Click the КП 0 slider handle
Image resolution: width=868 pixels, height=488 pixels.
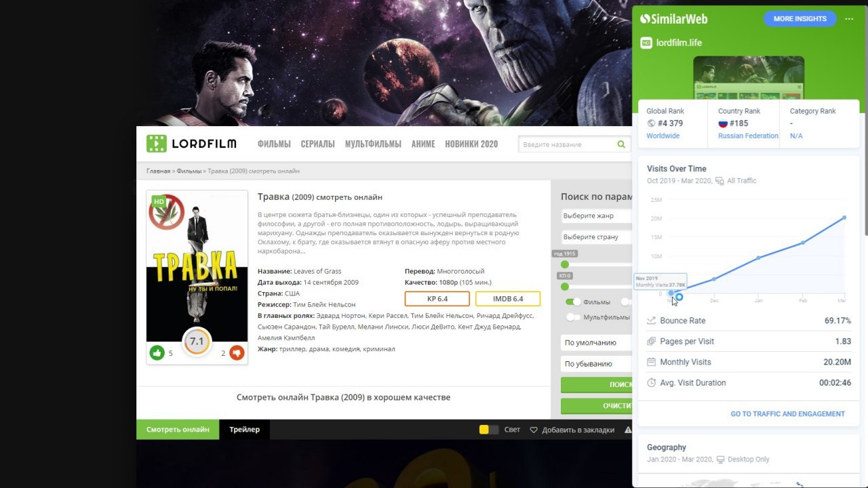pyautogui.click(x=565, y=287)
